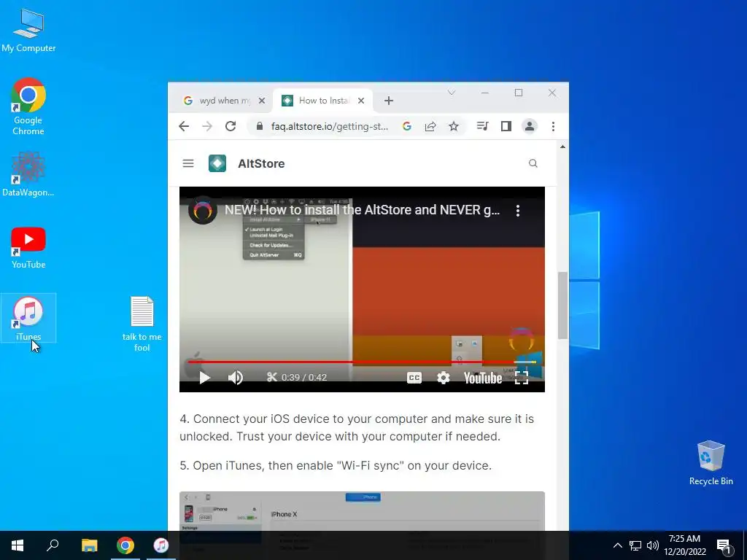Image resolution: width=747 pixels, height=560 pixels.
Task: Click the step 4 'Connect your iOS device' text
Action: [357, 427]
